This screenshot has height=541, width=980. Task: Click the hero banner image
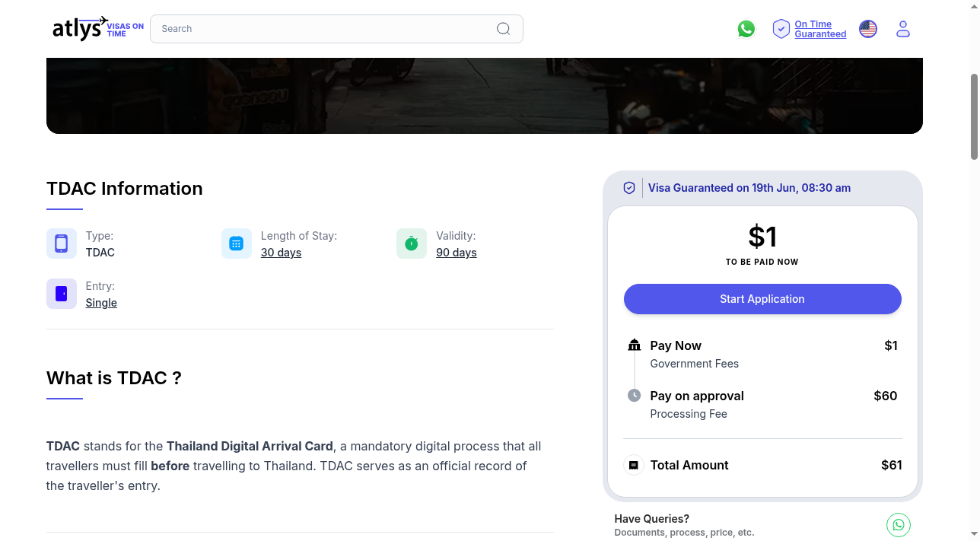pos(485,96)
